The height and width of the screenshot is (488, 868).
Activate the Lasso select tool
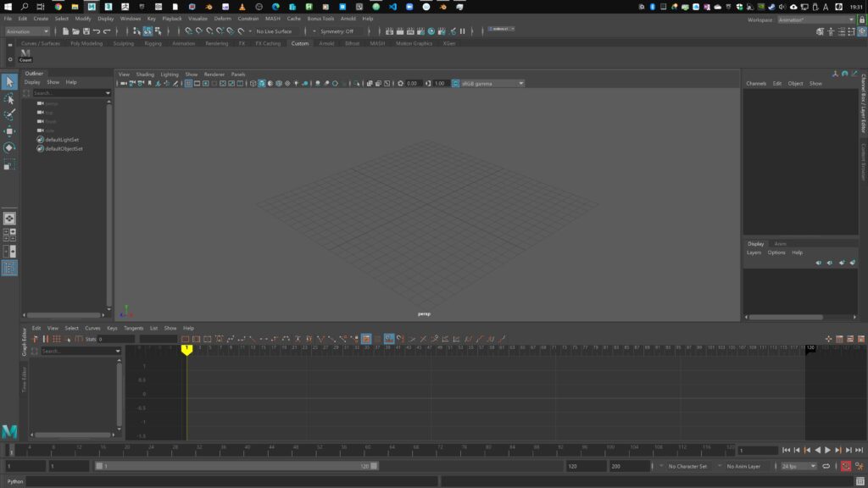click(x=9, y=98)
